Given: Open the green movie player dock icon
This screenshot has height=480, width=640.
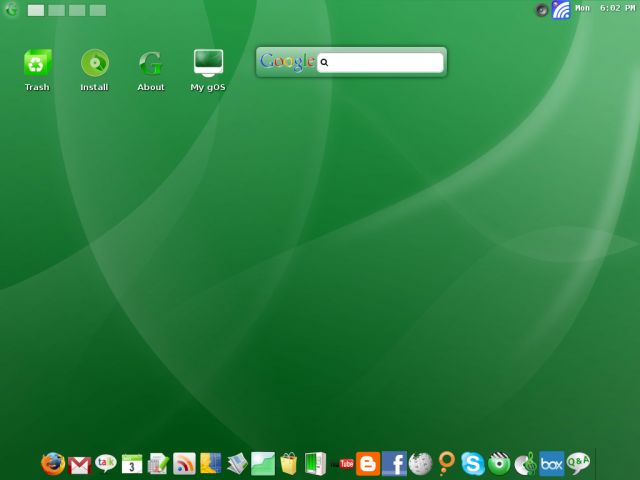Looking at the screenshot, I should pos(499,464).
